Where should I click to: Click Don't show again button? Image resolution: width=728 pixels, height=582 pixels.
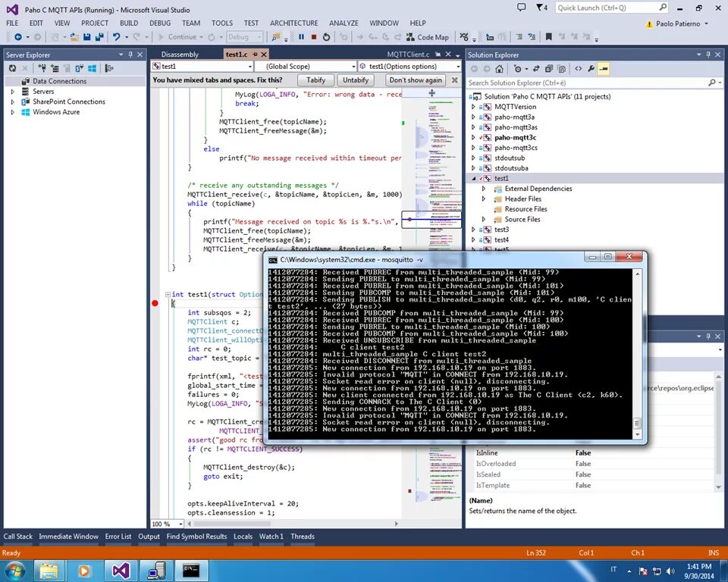[416, 80]
